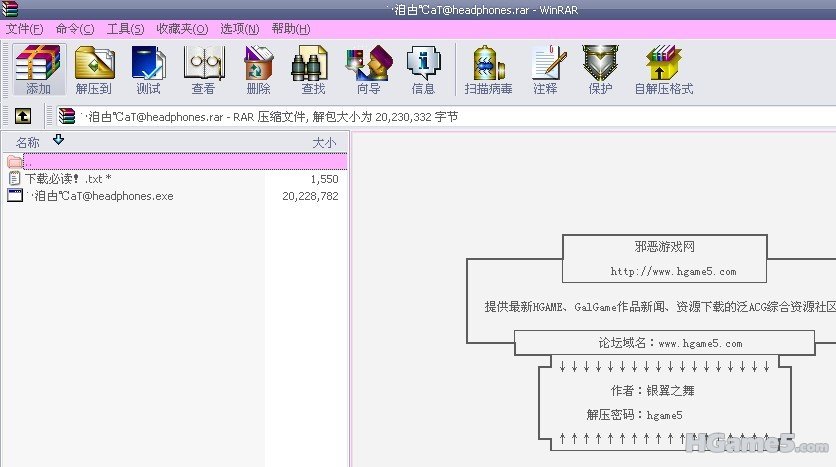836x467 pixels.
Task: Select the parent folder '..' icon
Action: (x=14, y=161)
